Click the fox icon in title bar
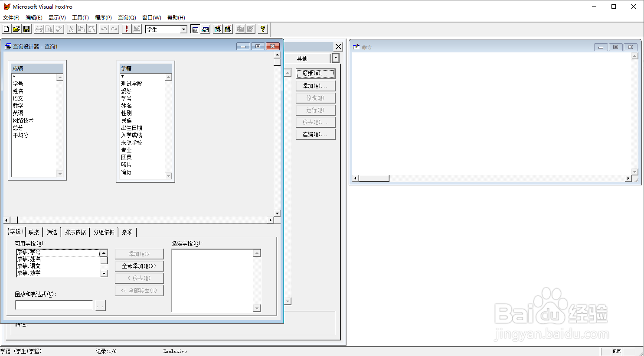This screenshot has width=644, height=356. 7,6
